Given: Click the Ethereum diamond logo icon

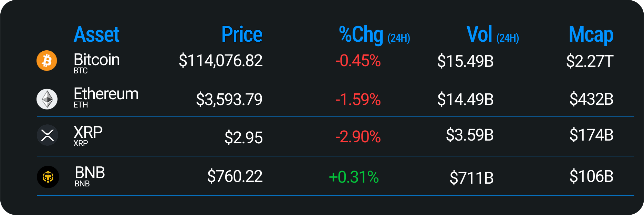Looking at the screenshot, I should [47, 99].
